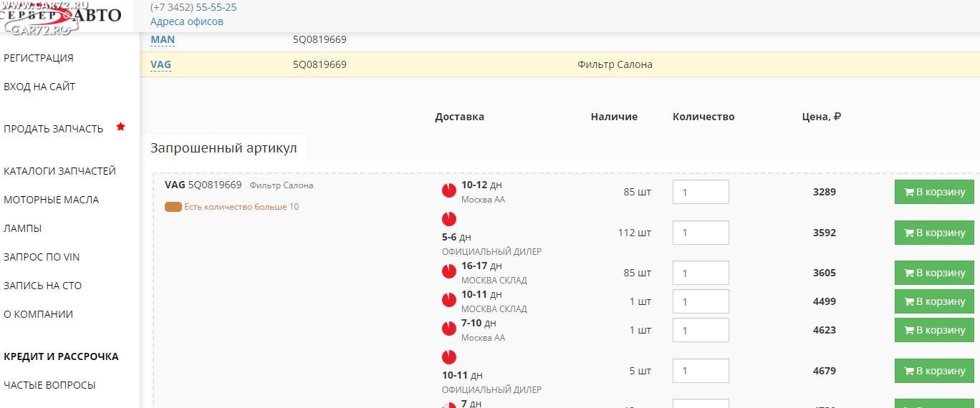Click quantity field for the 4499 price row
Viewport: 980px width, 408px height.
point(700,301)
